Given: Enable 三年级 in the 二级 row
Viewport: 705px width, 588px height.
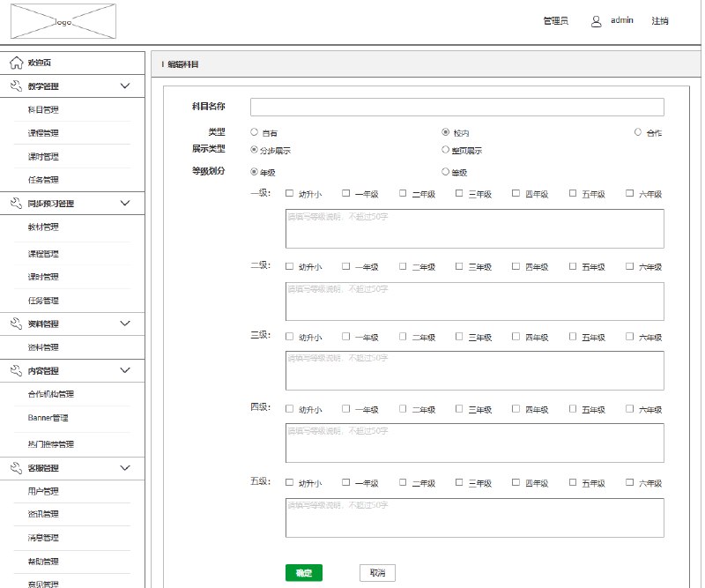Looking at the screenshot, I should pos(459,266).
